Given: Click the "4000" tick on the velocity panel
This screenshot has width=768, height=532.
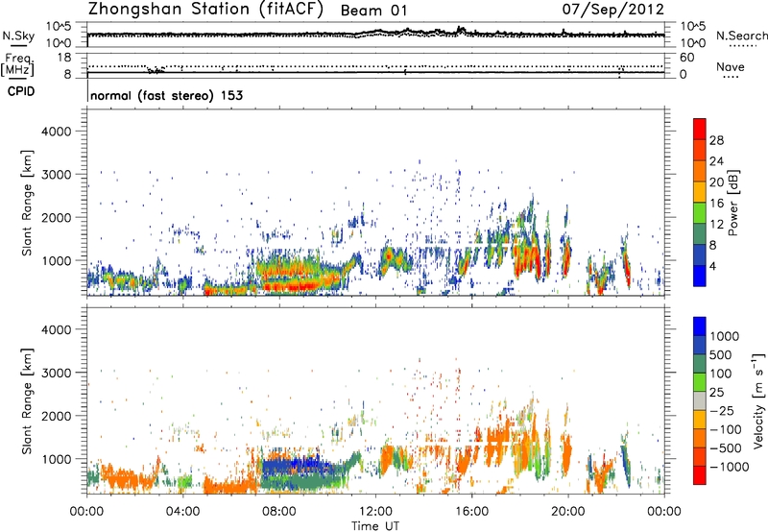Looking at the screenshot, I should pos(56,329).
